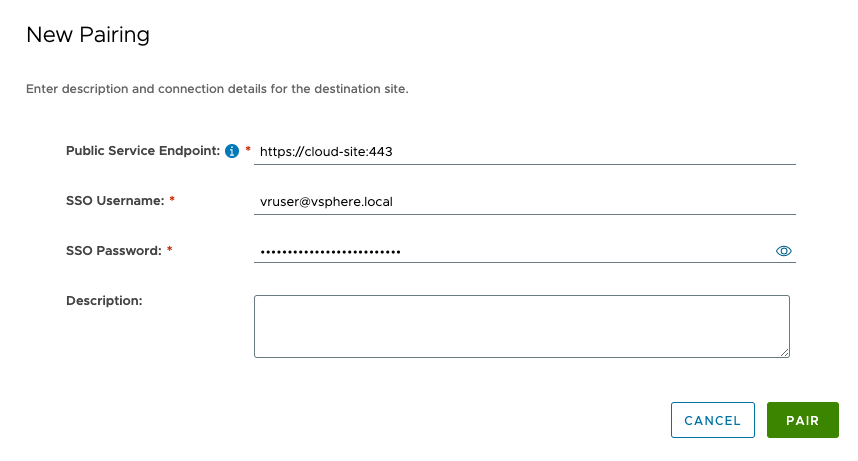Click the New Pairing dialog title
Image resolution: width=858 pixels, height=461 pixels.
coord(88,35)
